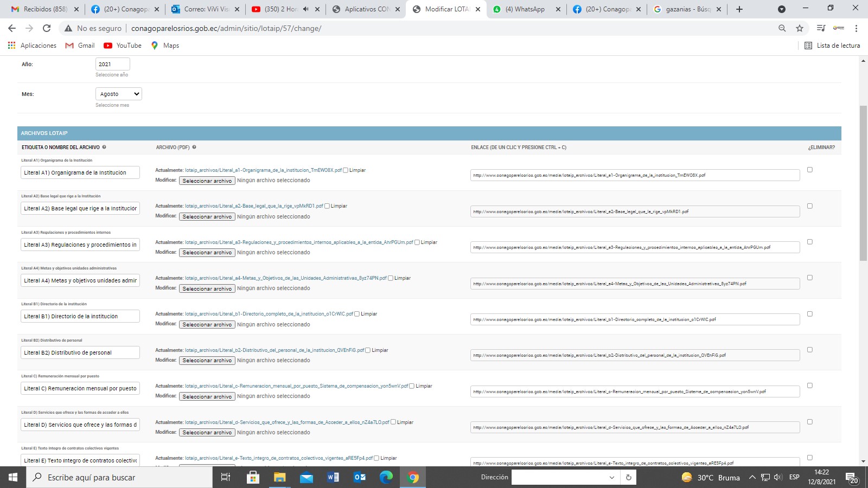Click weather 30°C Bruma in taskbar
This screenshot has width=868, height=488.
pyautogui.click(x=711, y=477)
